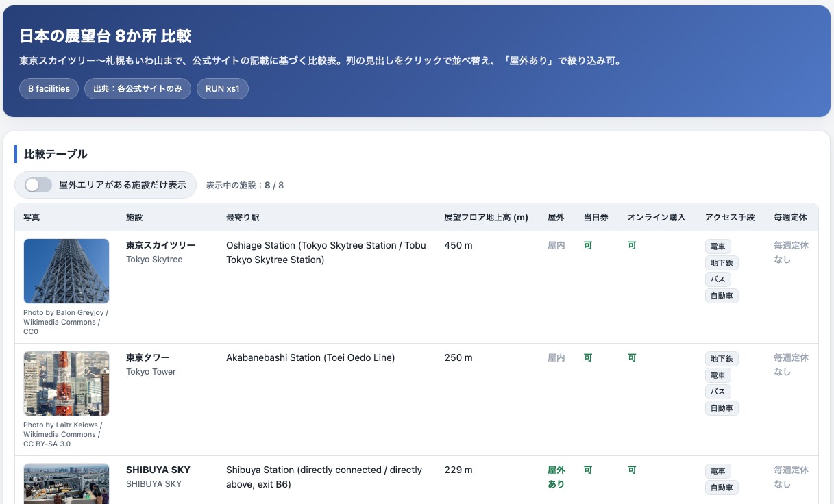834x504 pixels.
Task: Click 当日券 可 in Tokyo Skytree row
Action: pyautogui.click(x=587, y=245)
